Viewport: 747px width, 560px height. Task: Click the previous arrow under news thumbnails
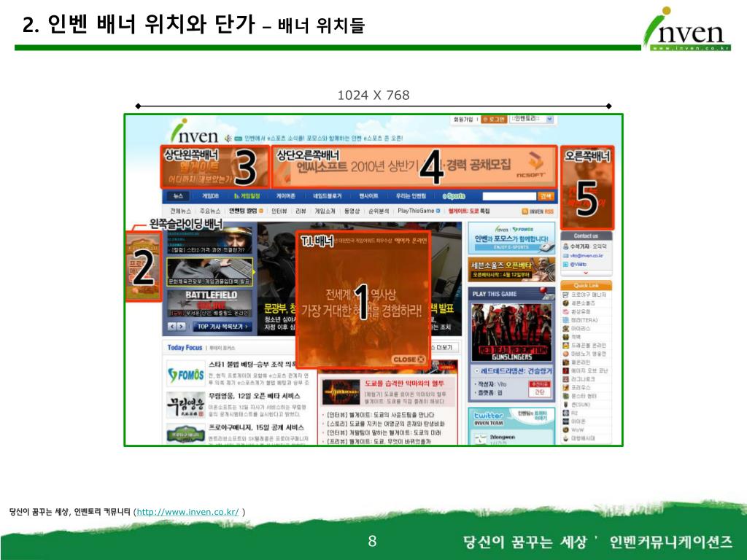coord(172,326)
